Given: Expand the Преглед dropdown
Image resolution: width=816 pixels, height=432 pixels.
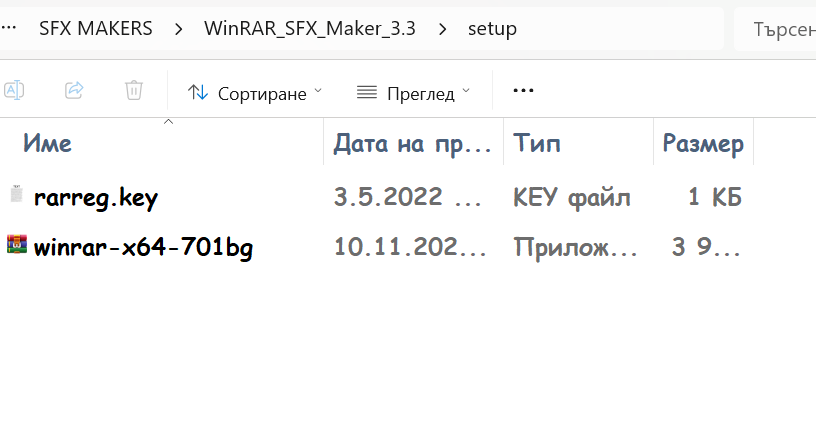Looking at the screenshot, I should coord(465,91).
